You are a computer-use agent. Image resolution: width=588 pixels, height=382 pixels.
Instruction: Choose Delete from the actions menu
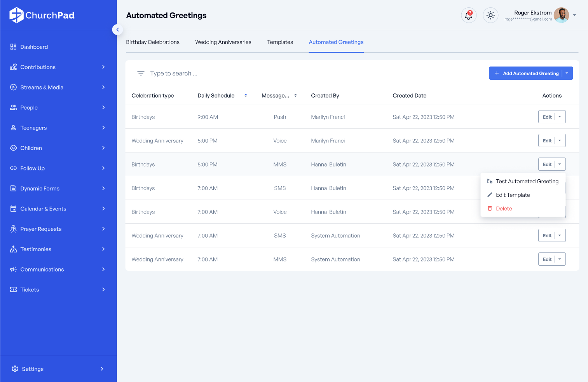[x=504, y=209]
